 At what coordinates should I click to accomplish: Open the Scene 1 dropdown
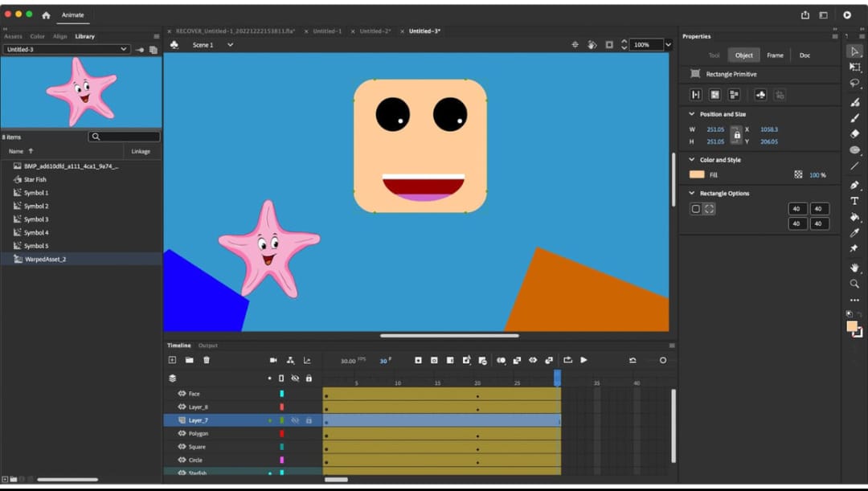coord(230,45)
